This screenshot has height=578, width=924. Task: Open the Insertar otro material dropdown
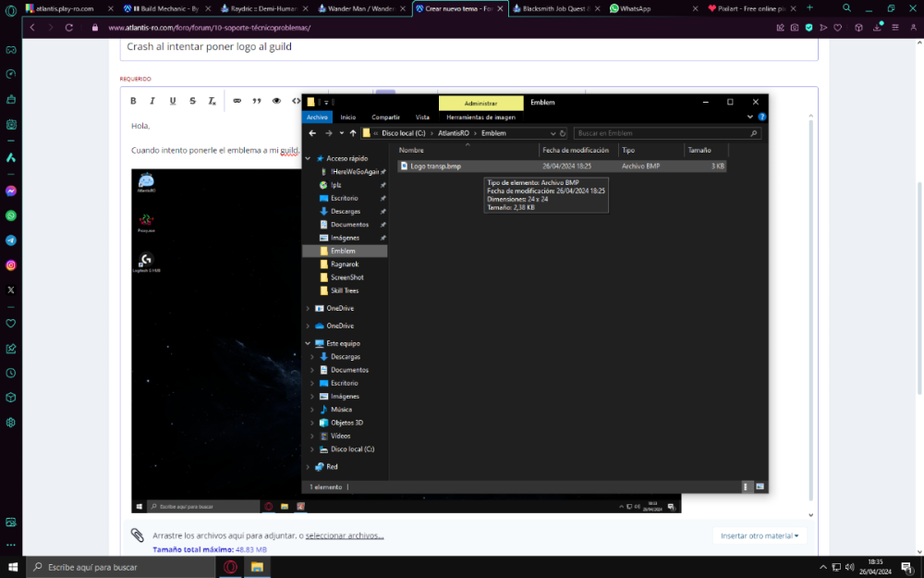point(760,535)
